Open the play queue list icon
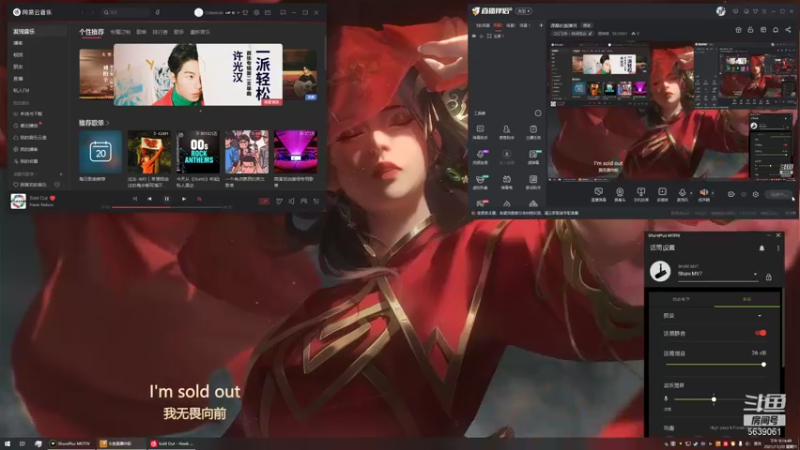 pos(316,202)
